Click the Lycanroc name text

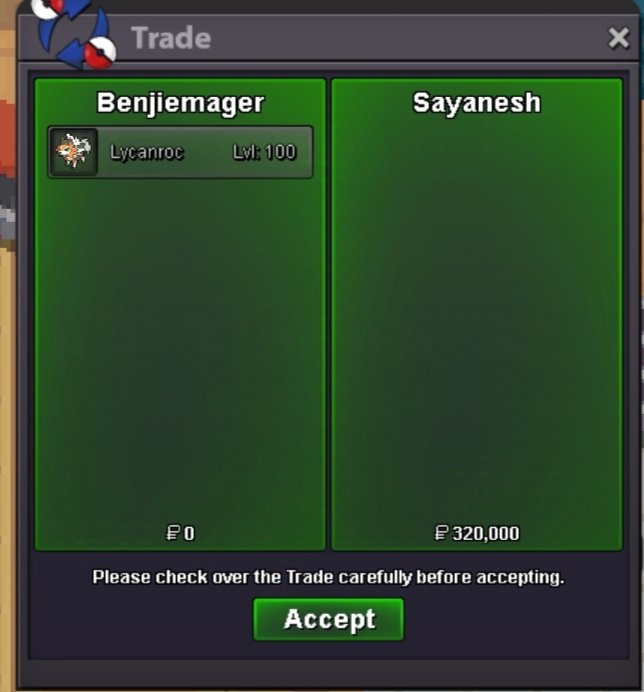(x=146, y=152)
